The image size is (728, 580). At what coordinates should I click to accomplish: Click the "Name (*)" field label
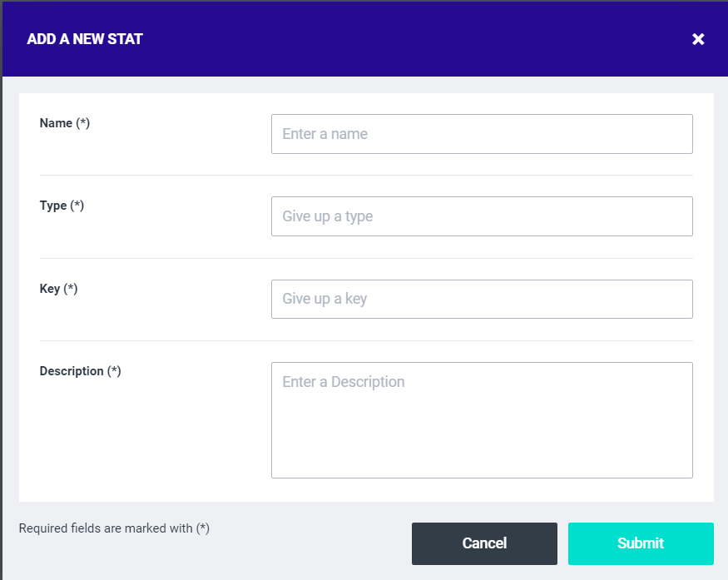[65, 123]
